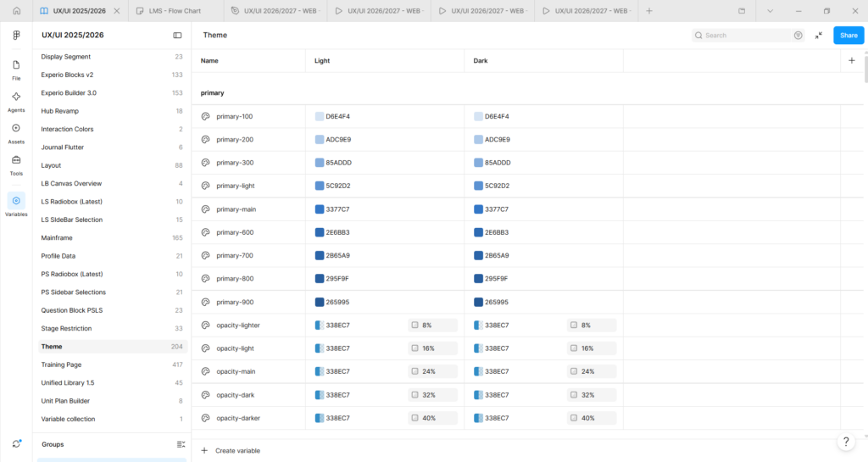This screenshot has width=868, height=462.
Task: Open the Figma main menu icon
Action: coord(16,36)
